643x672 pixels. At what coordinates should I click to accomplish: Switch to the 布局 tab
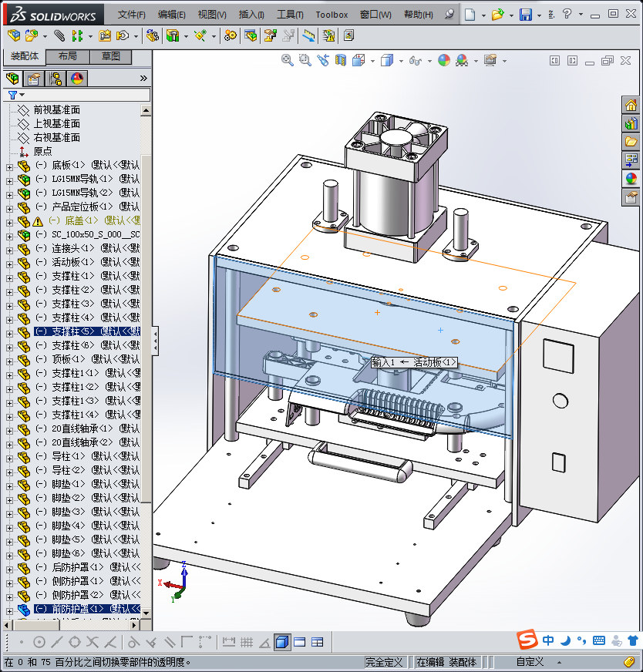(67, 57)
